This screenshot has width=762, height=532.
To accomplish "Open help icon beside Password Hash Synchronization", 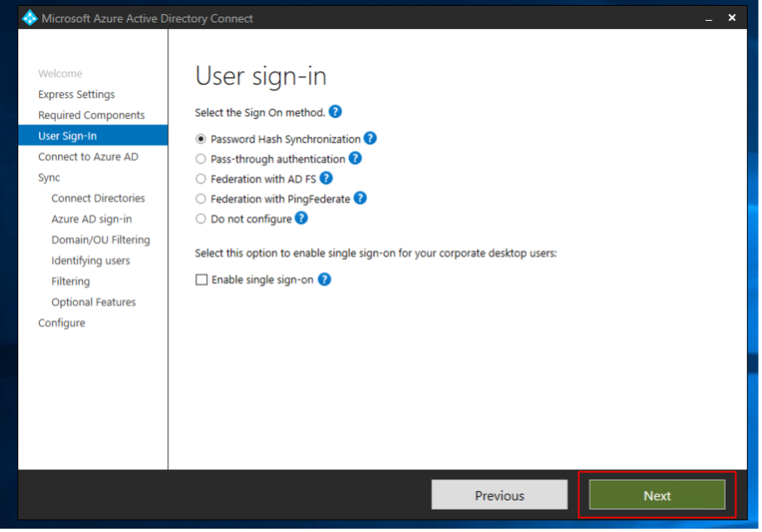I will tap(371, 139).
